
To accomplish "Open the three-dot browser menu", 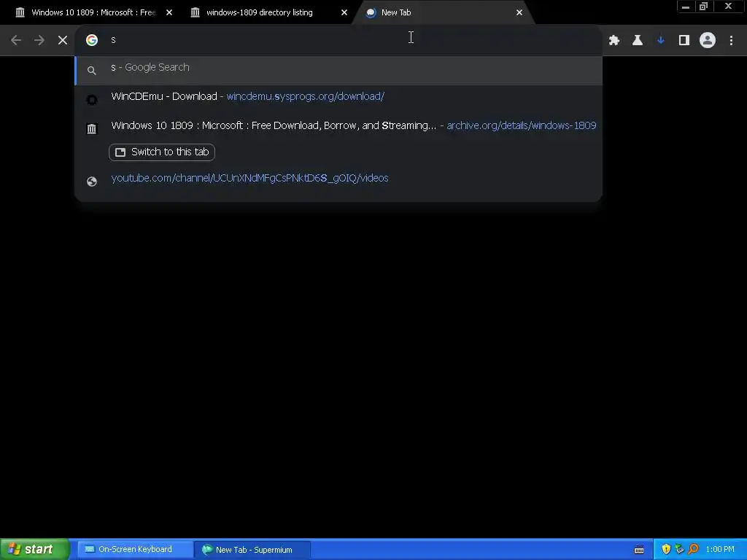I will (x=731, y=41).
